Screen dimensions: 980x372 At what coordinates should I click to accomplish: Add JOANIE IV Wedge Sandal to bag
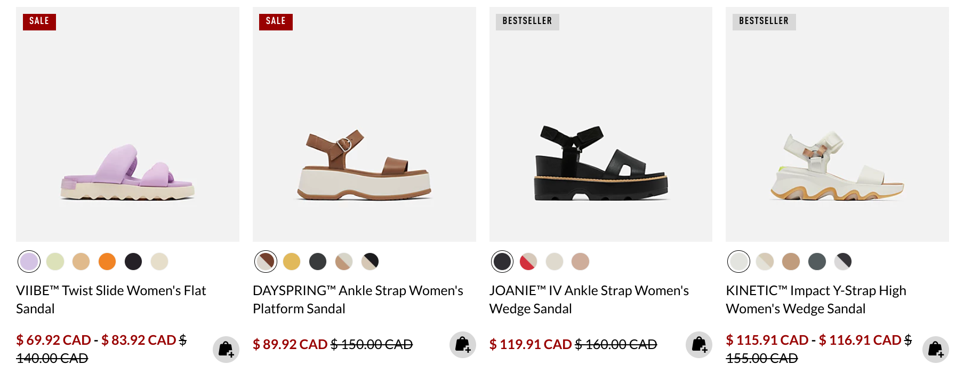[699, 345]
